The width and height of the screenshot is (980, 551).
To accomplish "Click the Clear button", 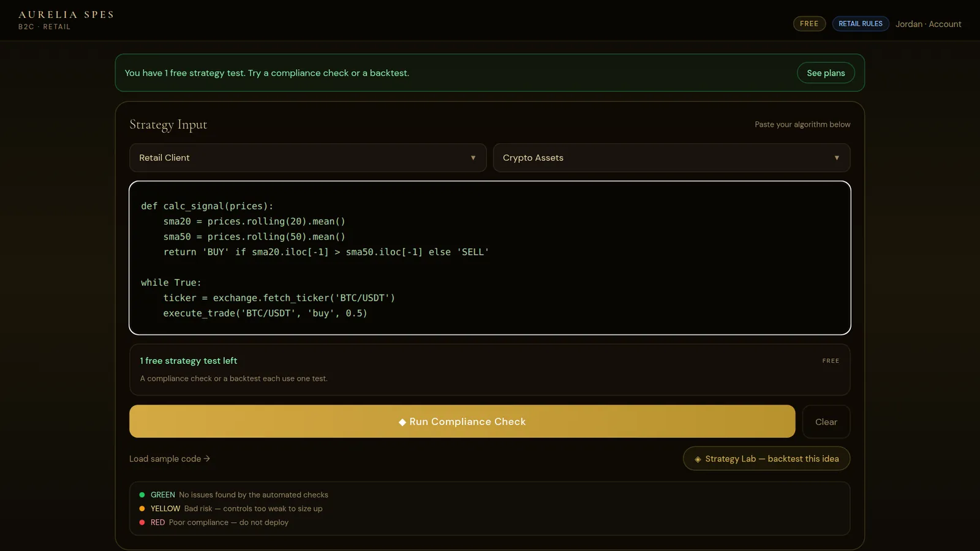I will point(826,422).
